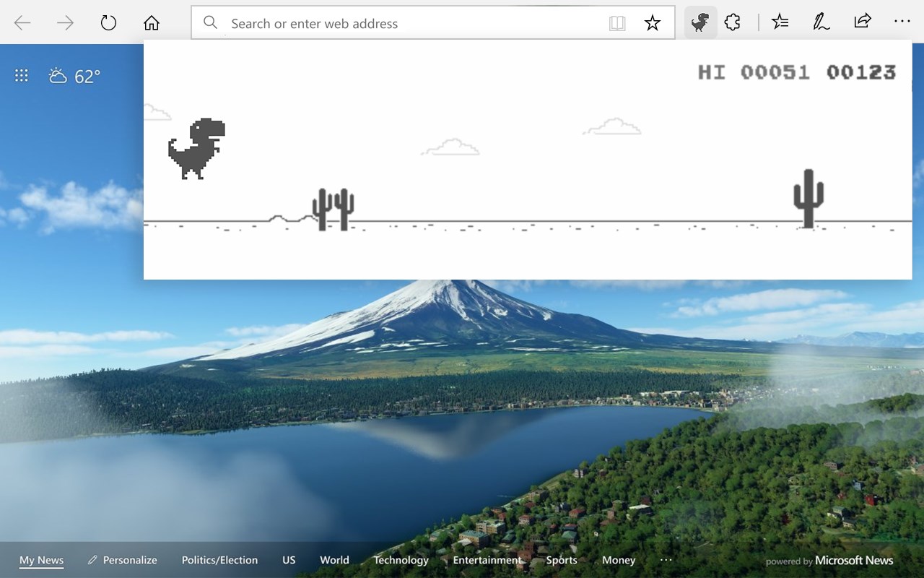Click the Favorites list star icon
Screen dimensions: 924x578
tap(780, 22)
